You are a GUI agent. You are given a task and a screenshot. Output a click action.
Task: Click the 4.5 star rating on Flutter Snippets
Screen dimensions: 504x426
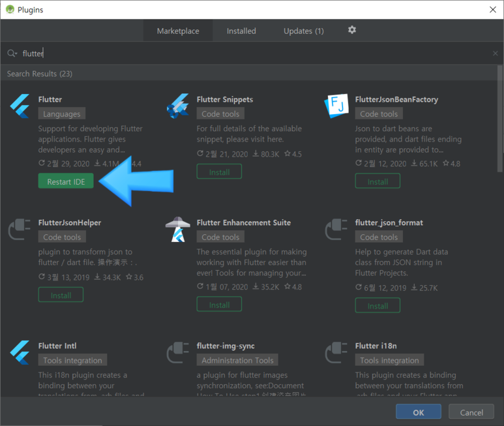pos(293,154)
